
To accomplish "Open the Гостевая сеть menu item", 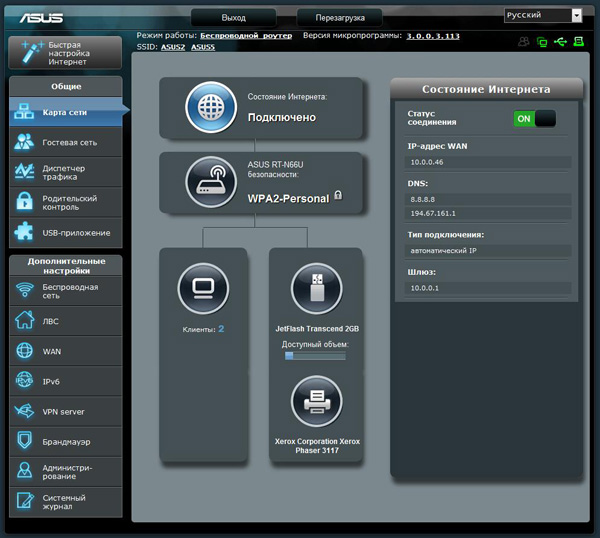I will (66, 142).
